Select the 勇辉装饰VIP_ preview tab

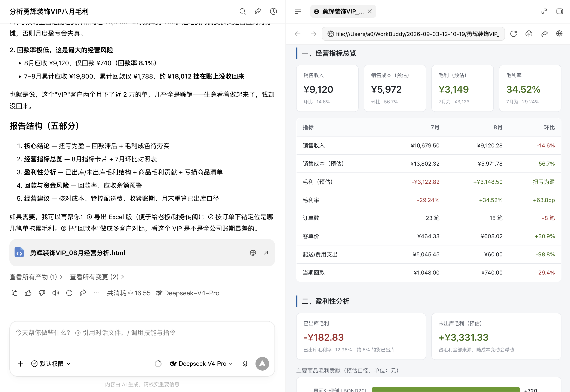point(343,11)
